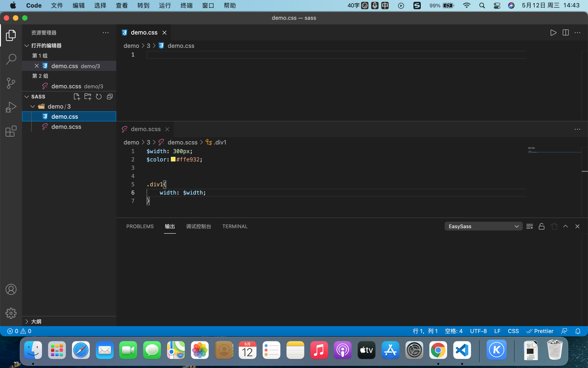
Task: Click the 3 breadcrumb folder in lower editor
Action: click(x=148, y=142)
